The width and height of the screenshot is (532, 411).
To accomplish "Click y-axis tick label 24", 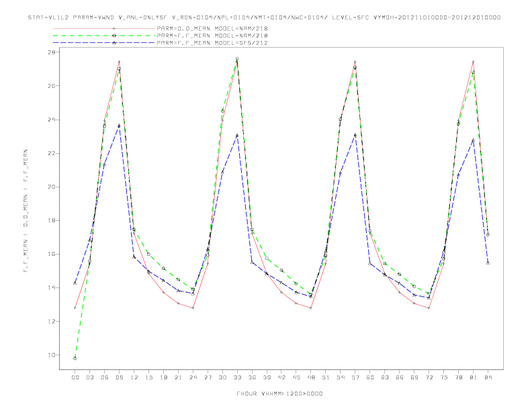I will tap(52, 120).
